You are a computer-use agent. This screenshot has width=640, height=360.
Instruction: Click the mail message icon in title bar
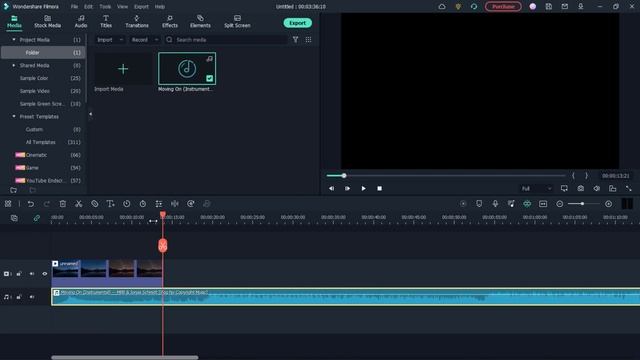click(564, 7)
